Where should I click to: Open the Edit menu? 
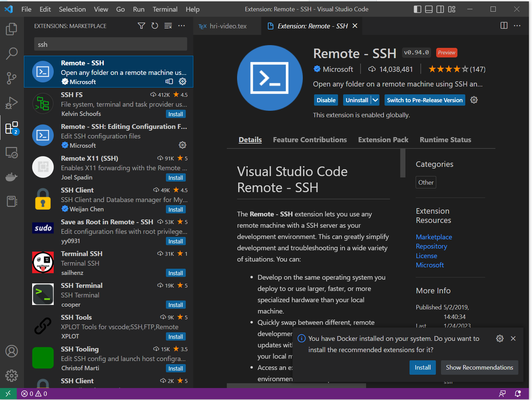pos(45,9)
